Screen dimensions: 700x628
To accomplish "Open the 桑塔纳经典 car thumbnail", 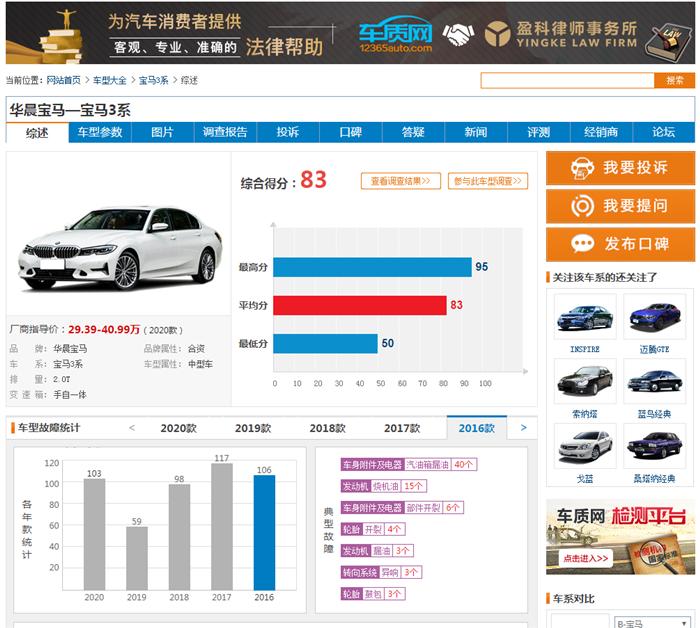I will [x=654, y=446].
